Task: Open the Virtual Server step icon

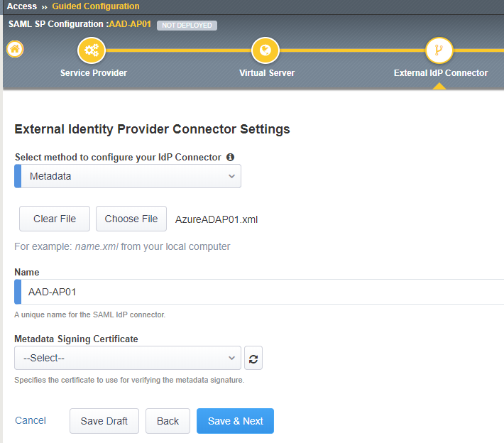Action: click(265, 50)
